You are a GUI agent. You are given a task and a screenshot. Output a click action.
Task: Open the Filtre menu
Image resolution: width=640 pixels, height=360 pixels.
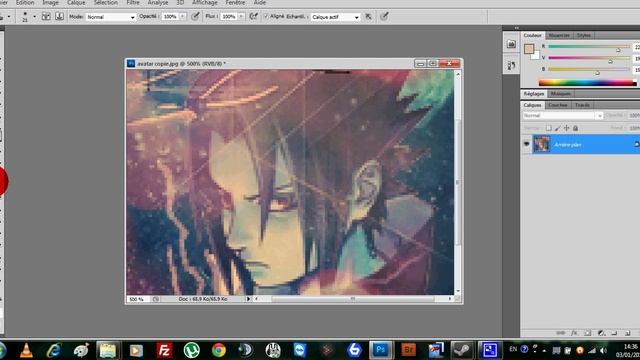tap(133, 2)
